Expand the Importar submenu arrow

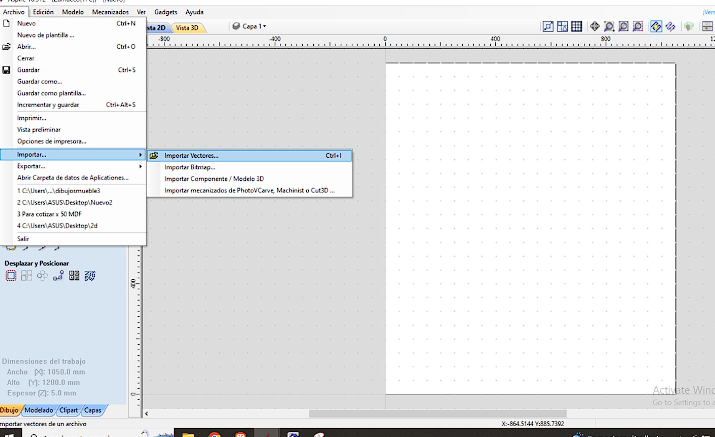tap(140, 155)
